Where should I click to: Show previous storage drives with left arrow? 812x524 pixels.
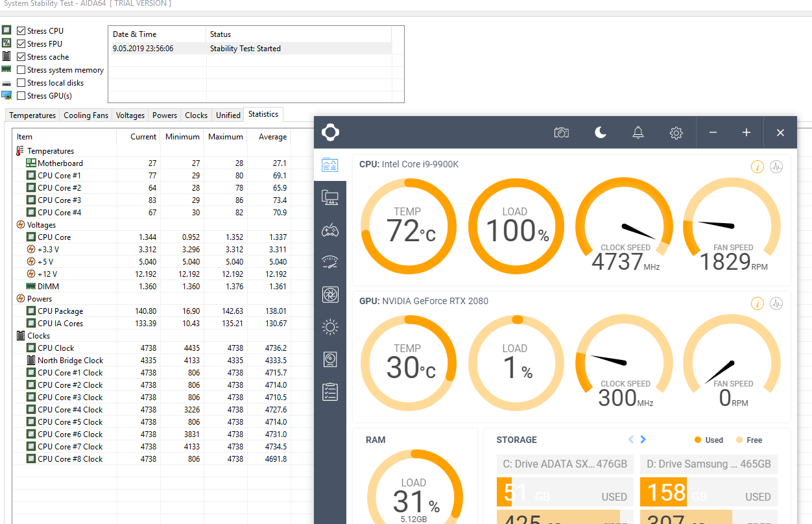[x=631, y=440]
